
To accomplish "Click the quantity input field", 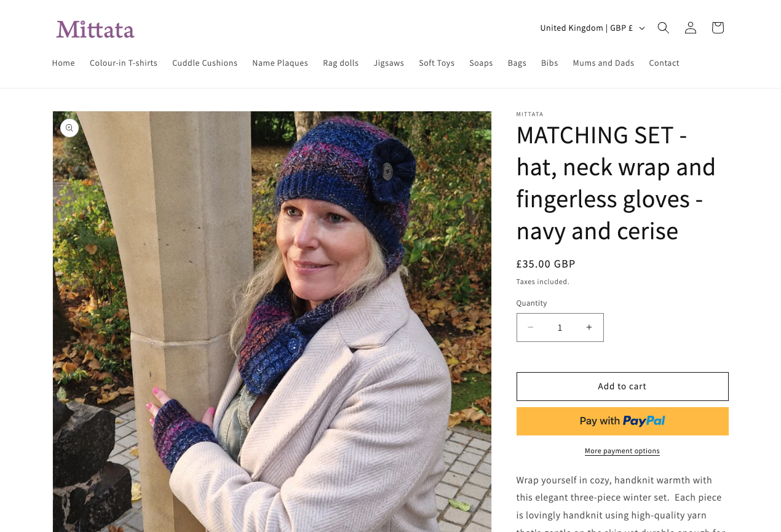I will click(x=560, y=328).
